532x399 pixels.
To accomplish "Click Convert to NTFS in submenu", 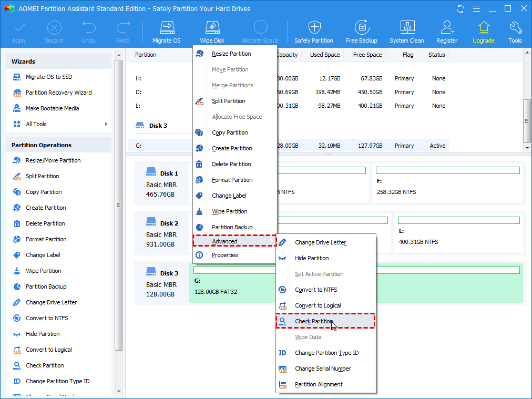I will [x=326, y=290].
